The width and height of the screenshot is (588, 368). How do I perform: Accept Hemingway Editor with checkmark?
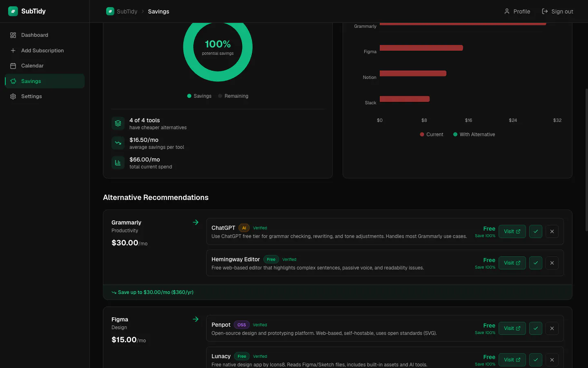click(x=536, y=263)
